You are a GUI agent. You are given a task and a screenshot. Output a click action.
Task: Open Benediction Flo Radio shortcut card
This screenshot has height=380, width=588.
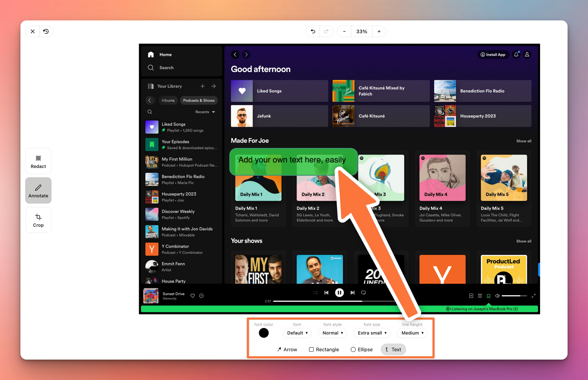[483, 91]
